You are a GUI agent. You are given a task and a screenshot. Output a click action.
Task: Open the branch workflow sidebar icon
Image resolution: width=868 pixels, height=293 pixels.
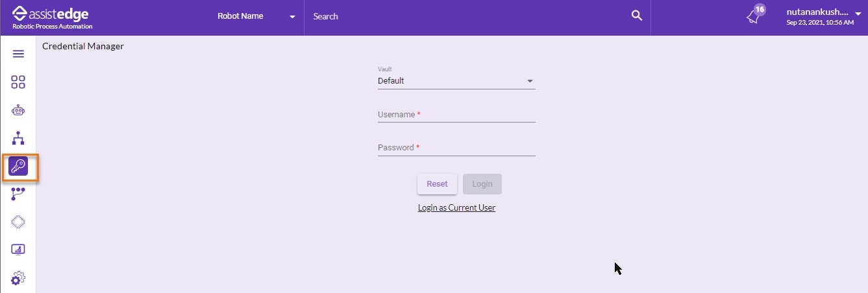point(18,194)
